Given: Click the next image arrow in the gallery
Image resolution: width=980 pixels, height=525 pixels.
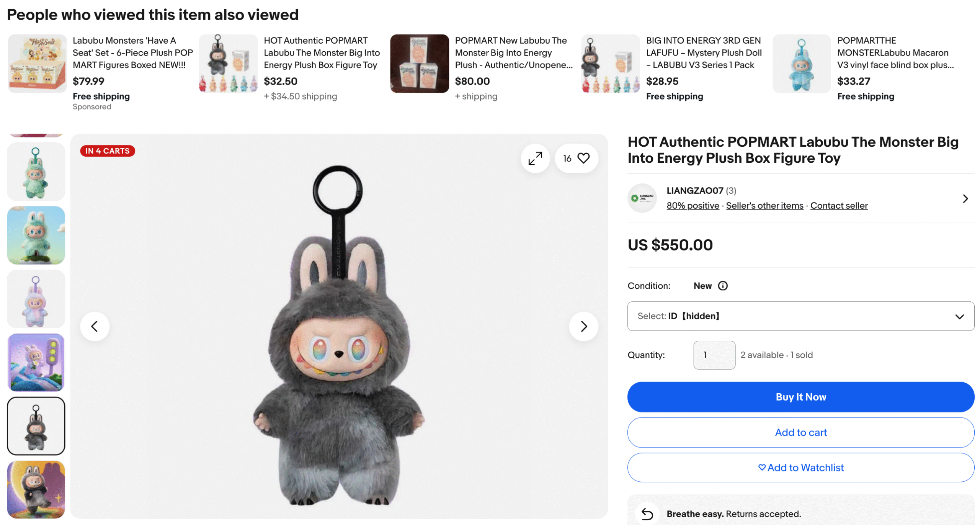Looking at the screenshot, I should (584, 326).
